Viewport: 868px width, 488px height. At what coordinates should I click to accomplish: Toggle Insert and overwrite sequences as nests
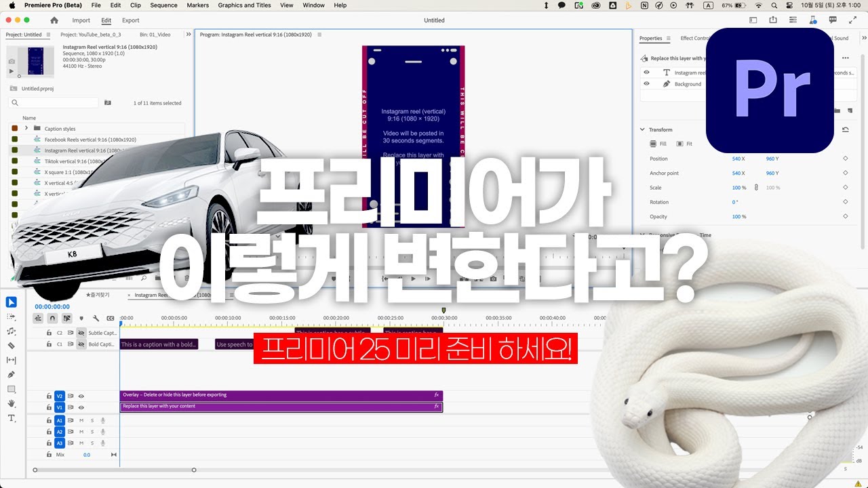click(x=38, y=318)
